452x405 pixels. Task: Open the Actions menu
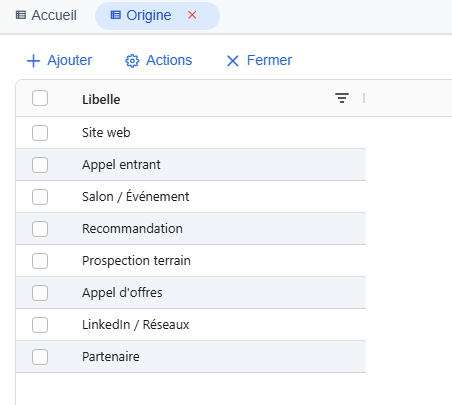tap(158, 60)
